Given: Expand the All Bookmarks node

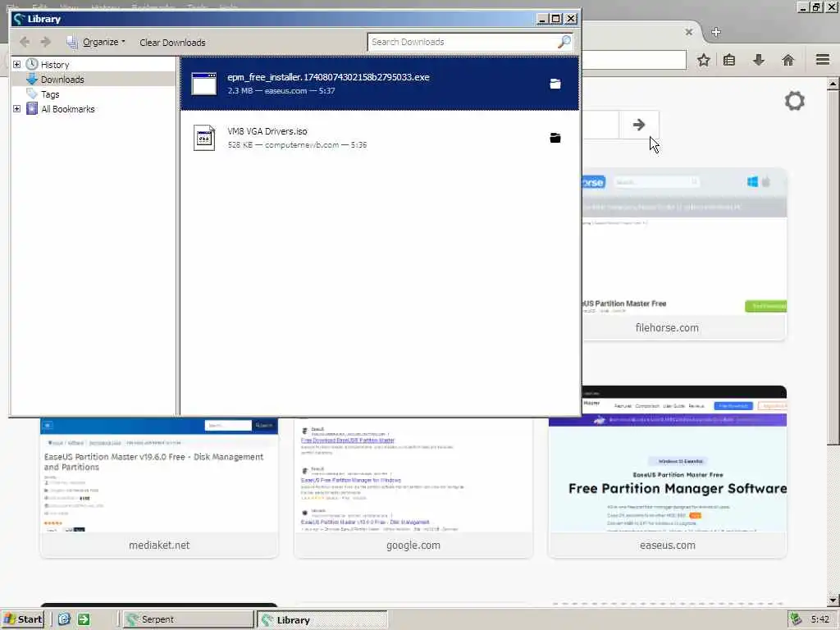Looking at the screenshot, I should coord(16,109).
